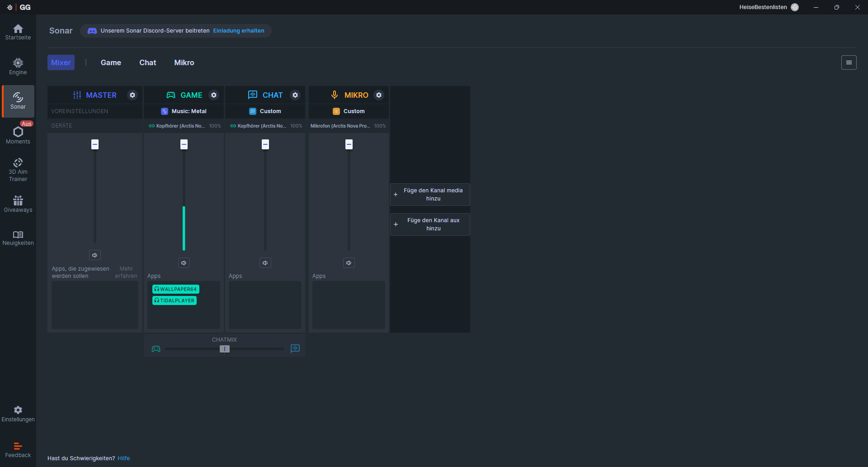This screenshot has width=868, height=467.
Task: Open MASTER channel settings gear
Action: point(132,95)
